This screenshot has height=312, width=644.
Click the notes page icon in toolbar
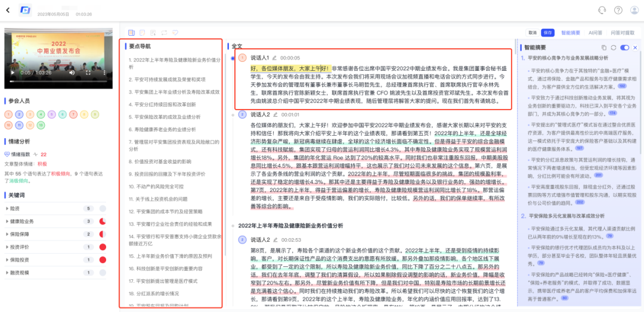tap(142, 32)
